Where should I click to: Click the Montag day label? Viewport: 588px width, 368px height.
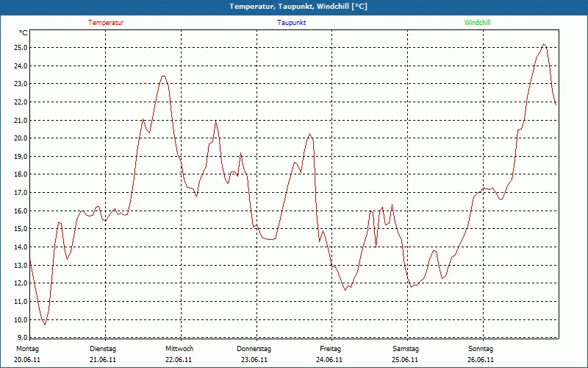tap(27, 349)
